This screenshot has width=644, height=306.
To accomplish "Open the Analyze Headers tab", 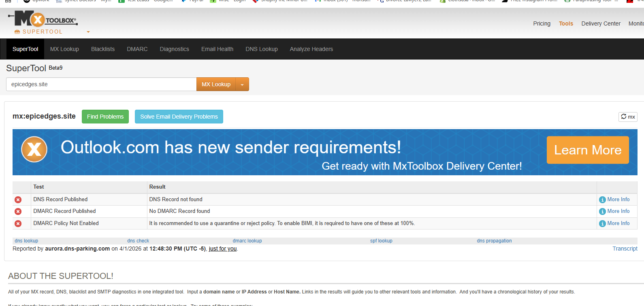I will pos(311,49).
